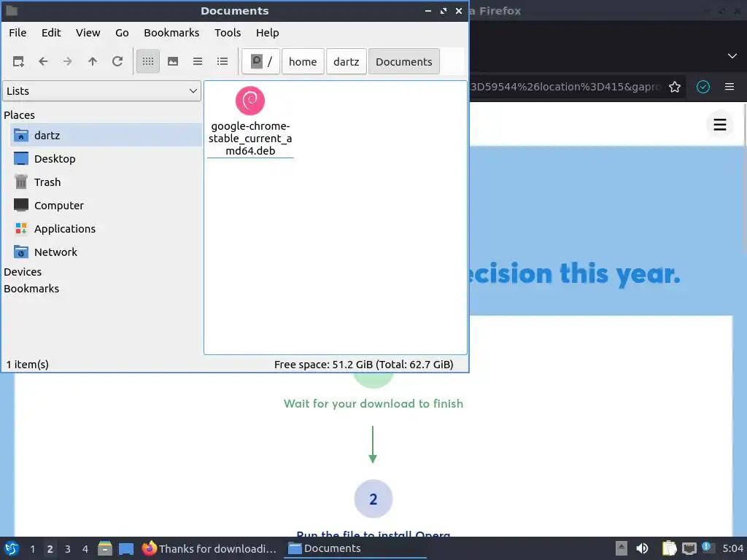This screenshot has height=560, width=747.
Task: Open the LXQt start menu
Action: [x=12, y=548]
